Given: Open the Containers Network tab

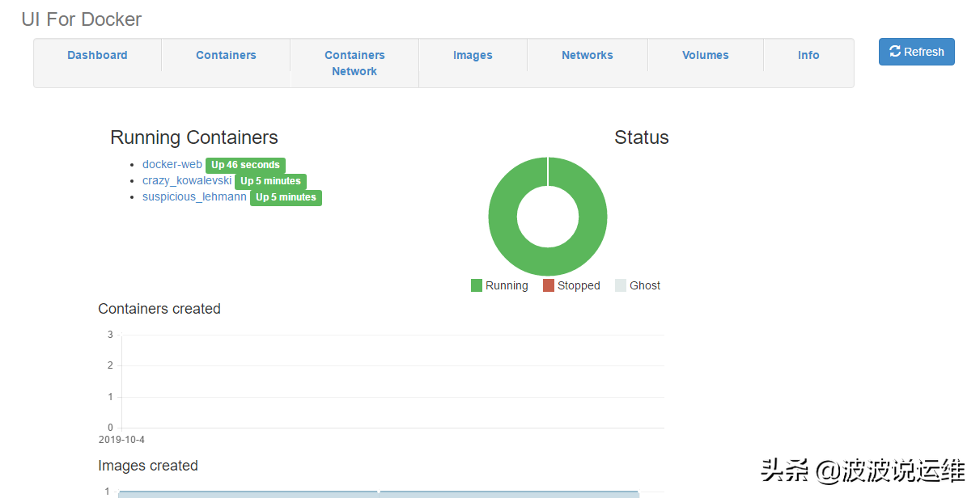Looking at the screenshot, I should (354, 63).
